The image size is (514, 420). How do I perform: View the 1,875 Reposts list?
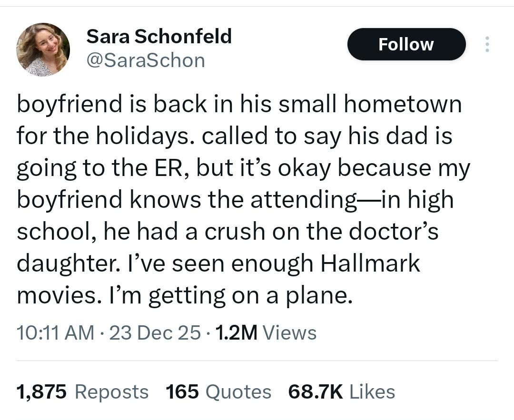[82, 392]
